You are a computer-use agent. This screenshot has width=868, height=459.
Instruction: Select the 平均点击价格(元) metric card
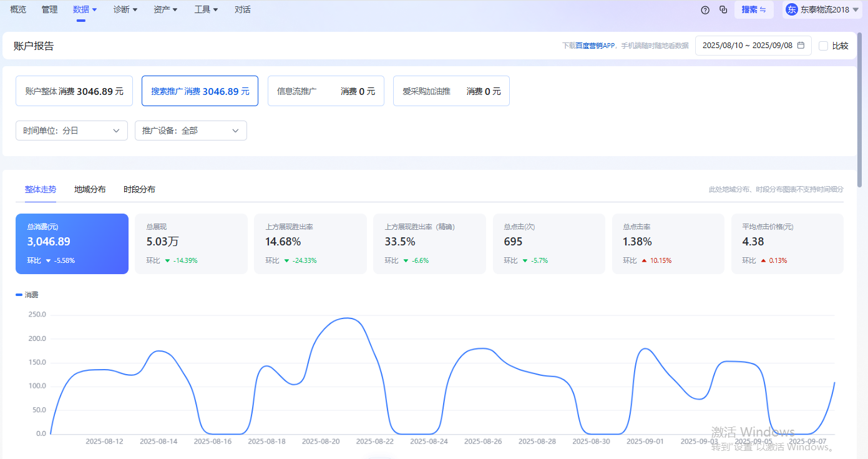click(787, 244)
